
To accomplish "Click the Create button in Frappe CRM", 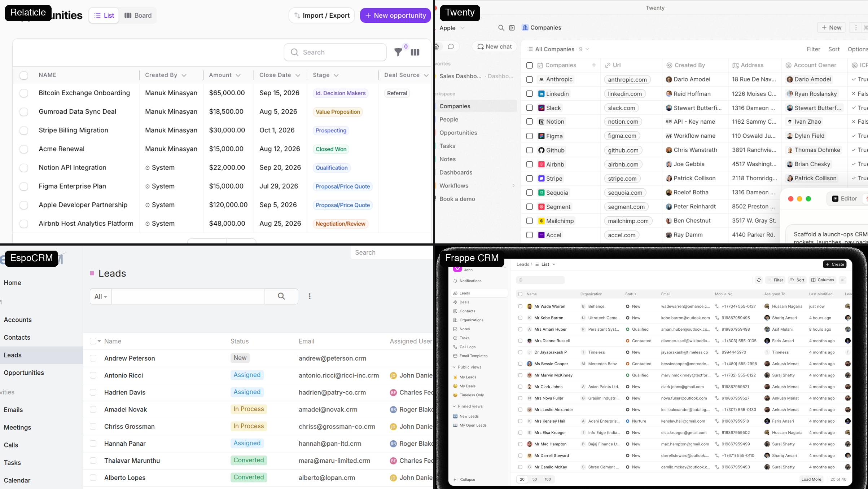I will click(835, 264).
